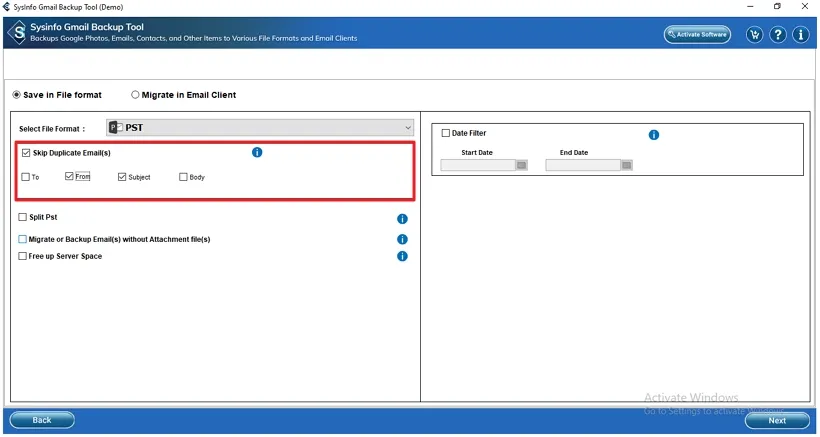
Task: Open the End Date calendar picker
Action: 626,165
